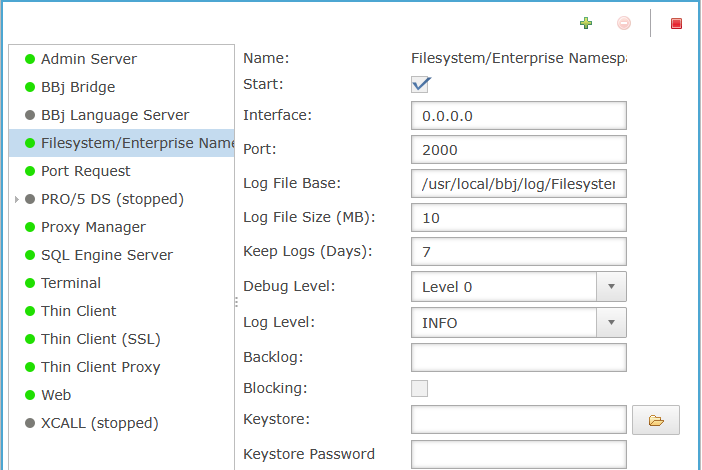Select the Terminal server entry
Screen dimensions: 702x470
[71, 283]
